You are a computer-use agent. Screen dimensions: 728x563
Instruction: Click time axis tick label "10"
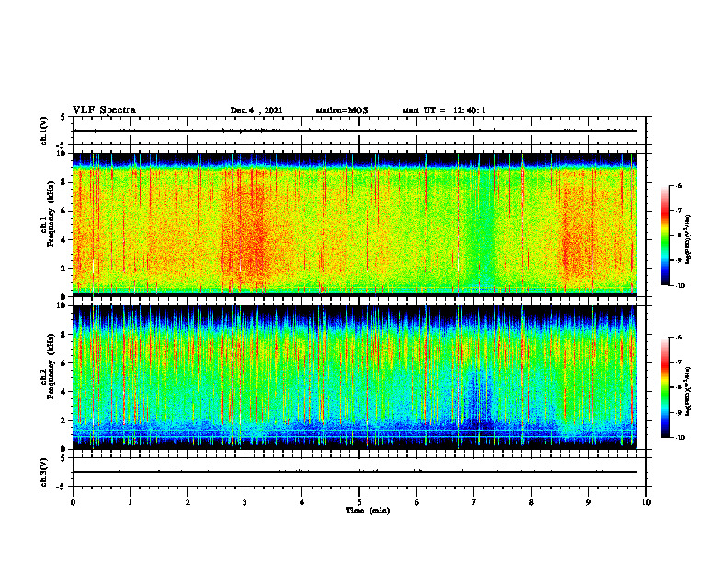pyautogui.click(x=646, y=502)
